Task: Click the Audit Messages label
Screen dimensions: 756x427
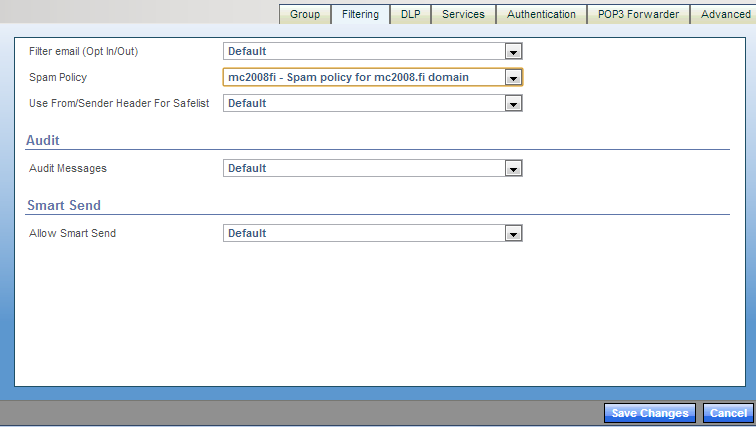Action: click(68, 168)
